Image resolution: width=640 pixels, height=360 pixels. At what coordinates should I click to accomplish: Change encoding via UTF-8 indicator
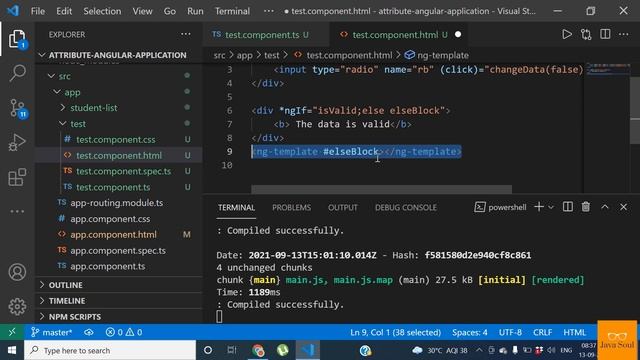pyautogui.click(x=510, y=332)
